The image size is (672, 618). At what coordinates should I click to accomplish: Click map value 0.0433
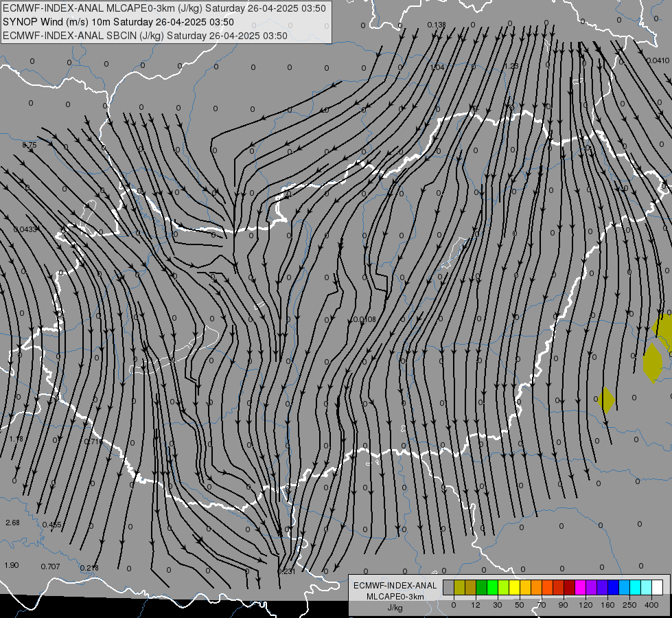tap(25, 229)
